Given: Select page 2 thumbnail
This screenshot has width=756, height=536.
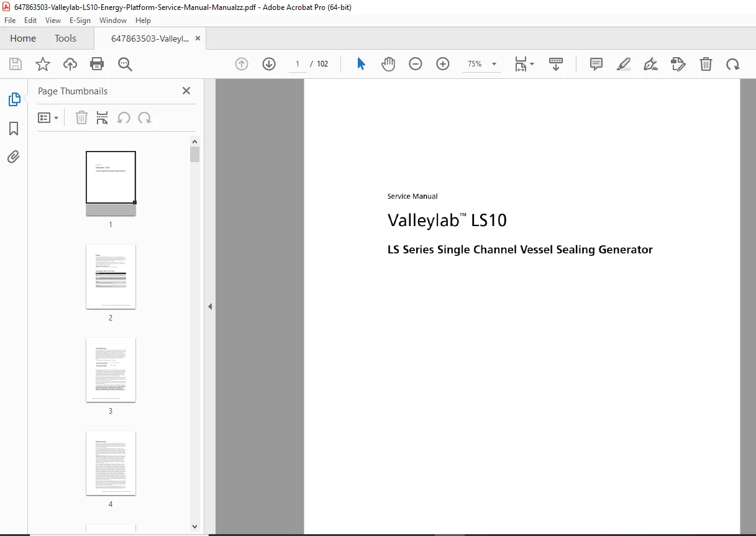Looking at the screenshot, I should (111, 276).
